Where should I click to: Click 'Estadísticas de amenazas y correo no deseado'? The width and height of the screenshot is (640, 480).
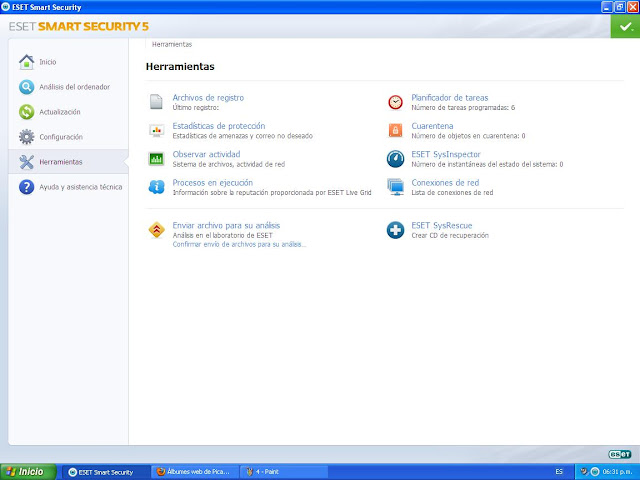point(242,136)
